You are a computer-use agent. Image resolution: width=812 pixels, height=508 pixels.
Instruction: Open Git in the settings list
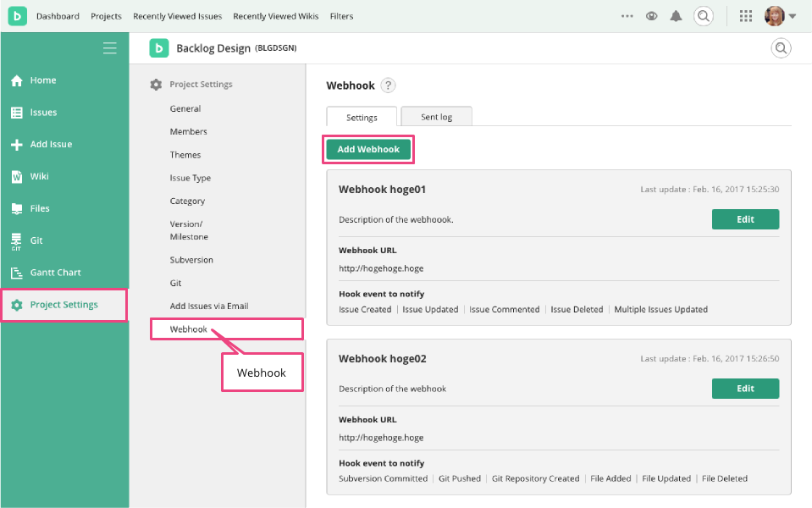(175, 283)
